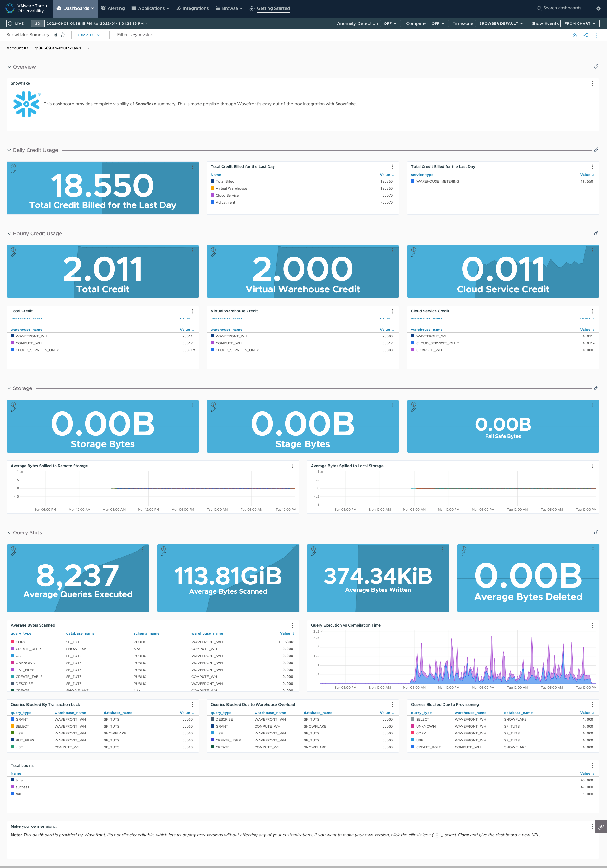Go to Getting Started
The height and width of the screenshot is (868, 607).
270,8
